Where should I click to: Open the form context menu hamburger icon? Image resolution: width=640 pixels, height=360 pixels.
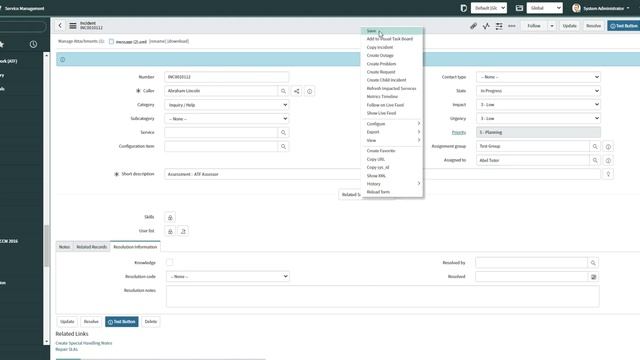pos(73,26)
